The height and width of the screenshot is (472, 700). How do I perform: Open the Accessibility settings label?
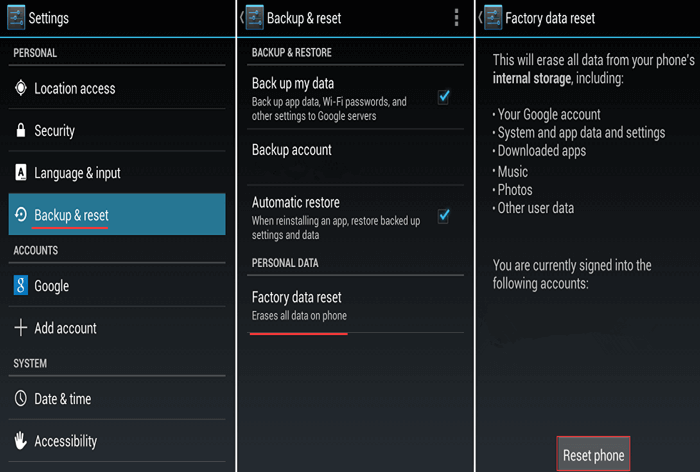pos(66,441)
